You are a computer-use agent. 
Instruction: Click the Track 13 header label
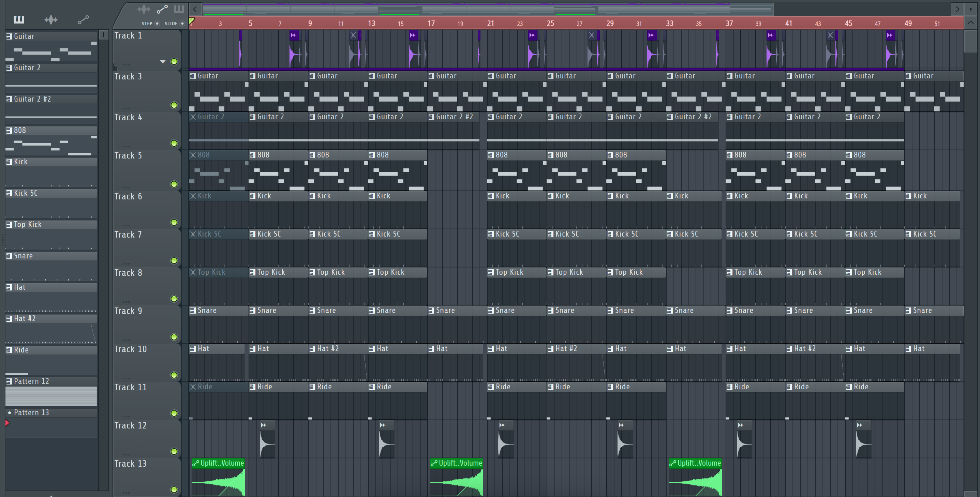(x=131, y=464)
